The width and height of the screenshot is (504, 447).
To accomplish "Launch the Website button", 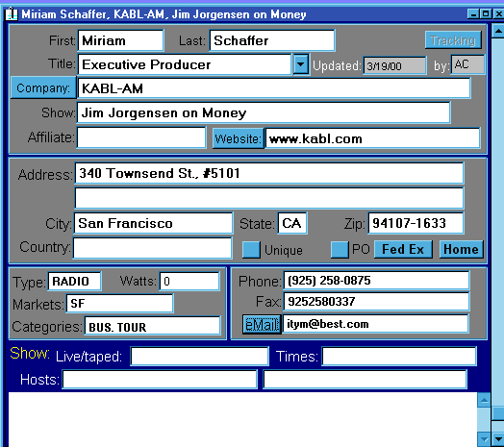I will click(x=238, y=138).
